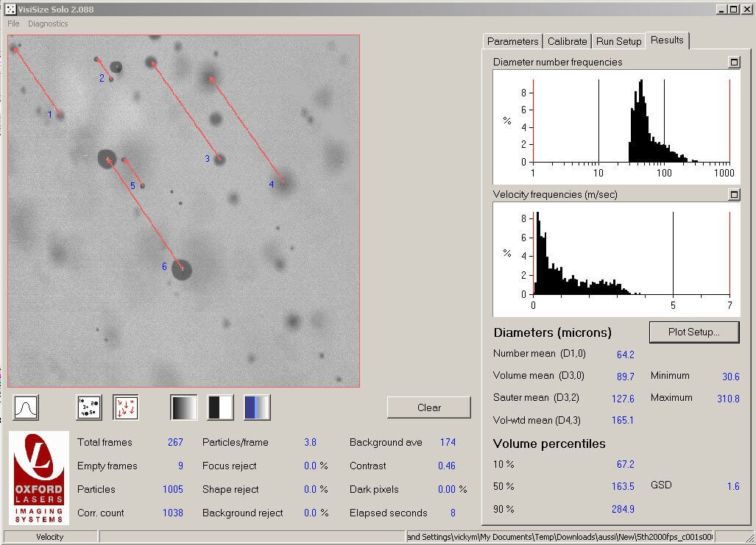Select the black and white threshold display

coord(220,407)
